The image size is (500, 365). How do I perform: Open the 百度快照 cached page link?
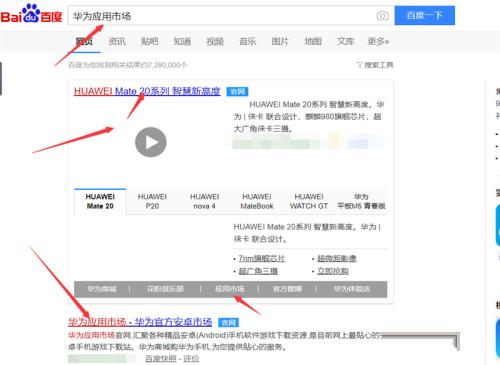tap(161, 359)
